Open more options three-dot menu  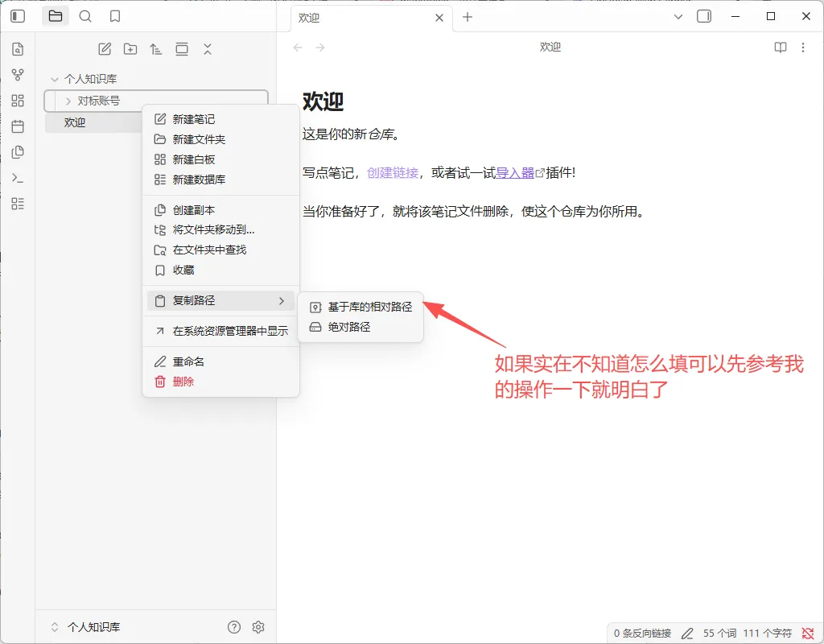pyautogui.click(x=803, y=47)
